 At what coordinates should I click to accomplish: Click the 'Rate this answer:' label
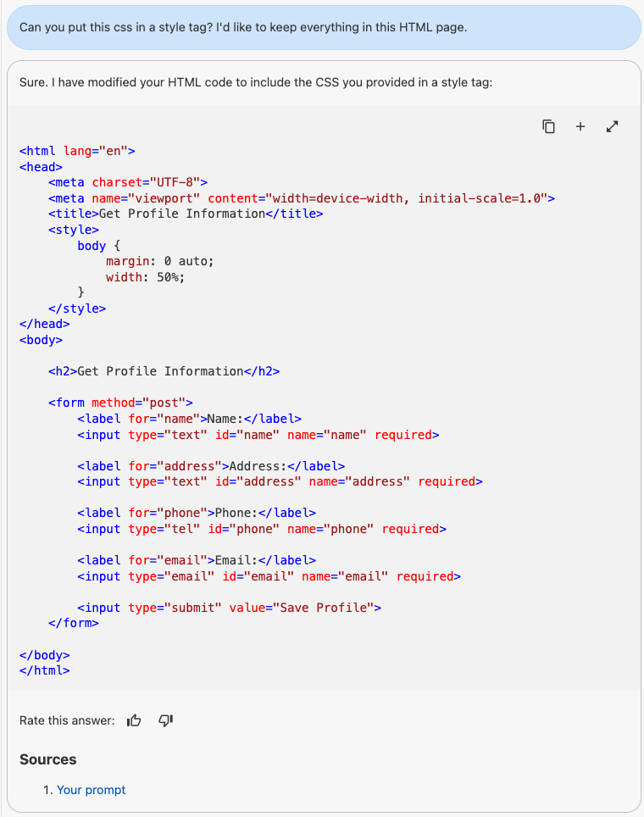coord(67,720)
